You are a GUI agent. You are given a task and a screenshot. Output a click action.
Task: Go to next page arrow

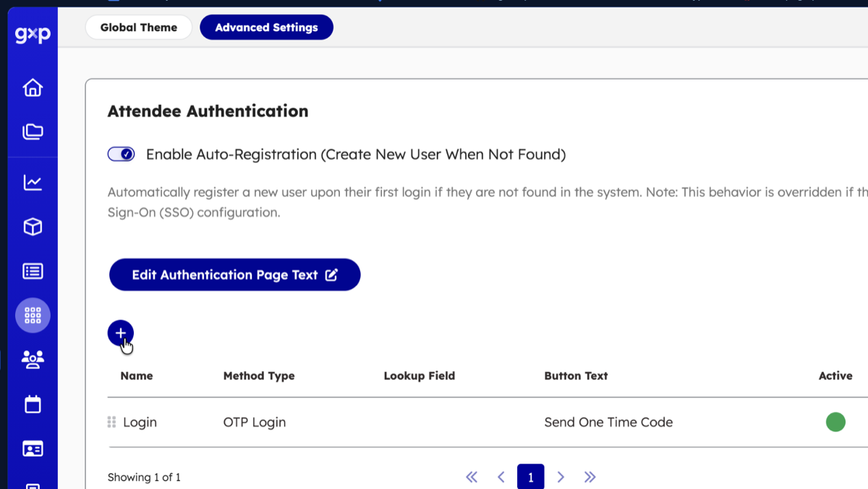pos(561,477)
